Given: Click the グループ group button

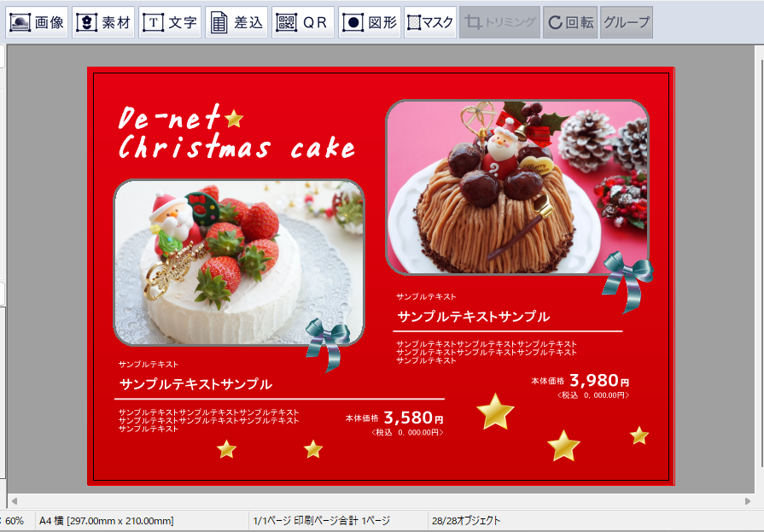Looking at the screenshot, I should click(626, 23).
